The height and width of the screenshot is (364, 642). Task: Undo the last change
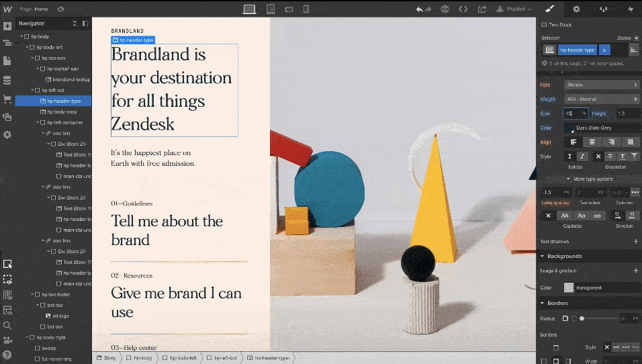pyautogui.click(x=419, y=9)
